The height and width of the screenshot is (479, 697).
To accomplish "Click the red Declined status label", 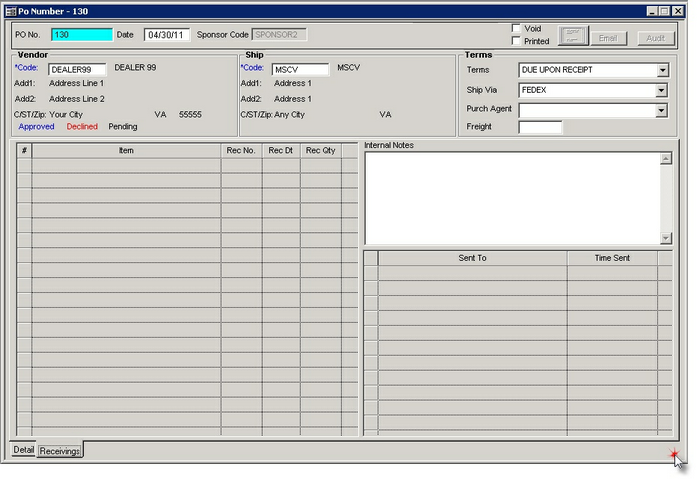I will click(82, 127).
